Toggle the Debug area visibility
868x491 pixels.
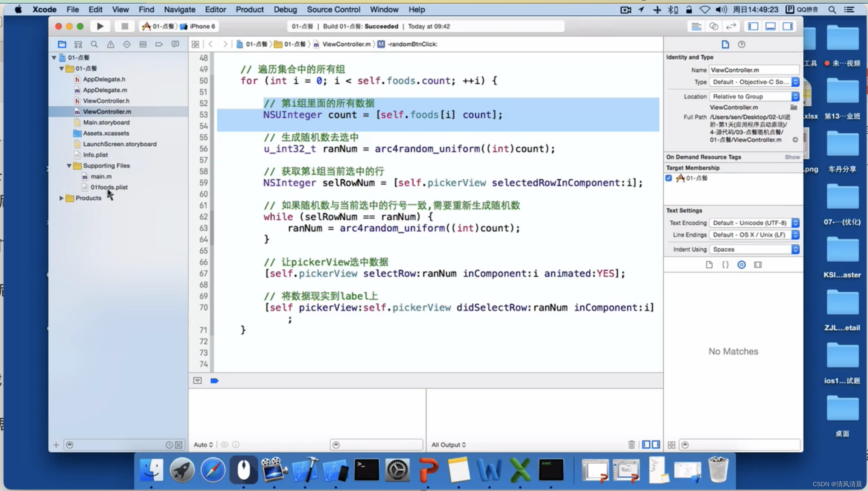770,26
